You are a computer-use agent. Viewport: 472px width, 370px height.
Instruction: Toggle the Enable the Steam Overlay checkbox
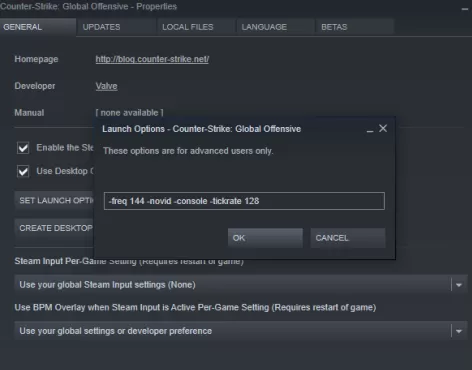[23, 148]
